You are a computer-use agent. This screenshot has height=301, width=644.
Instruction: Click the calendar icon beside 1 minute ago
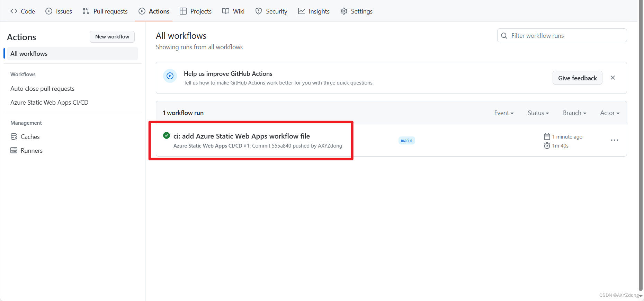(x=547, y=136)
